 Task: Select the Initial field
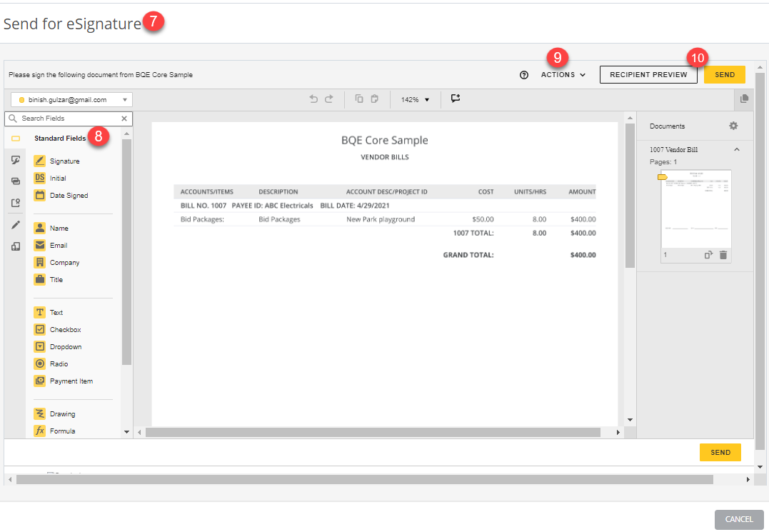(x=50, y=179)
